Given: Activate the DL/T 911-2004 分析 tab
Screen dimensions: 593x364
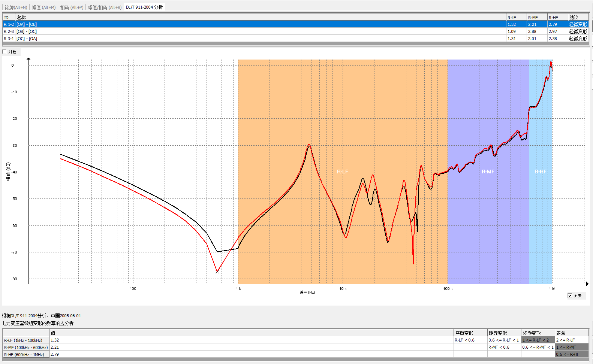Looking at the screenshot, I should coord(144,7).
